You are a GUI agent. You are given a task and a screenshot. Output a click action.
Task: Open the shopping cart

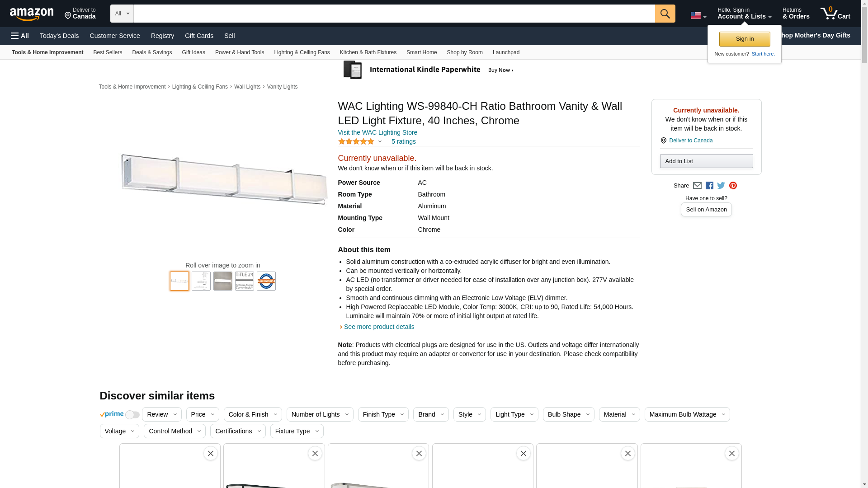tap(835, 14)
